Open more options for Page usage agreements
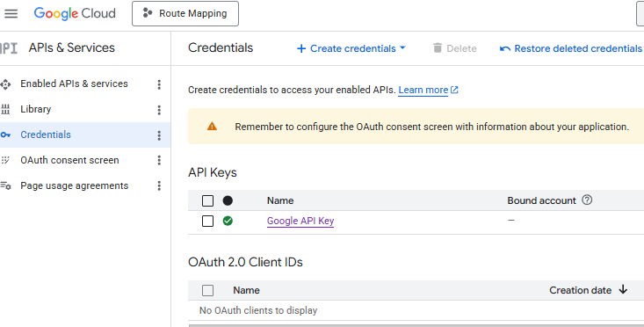This screenshot has width=644, height=327. 159,185
